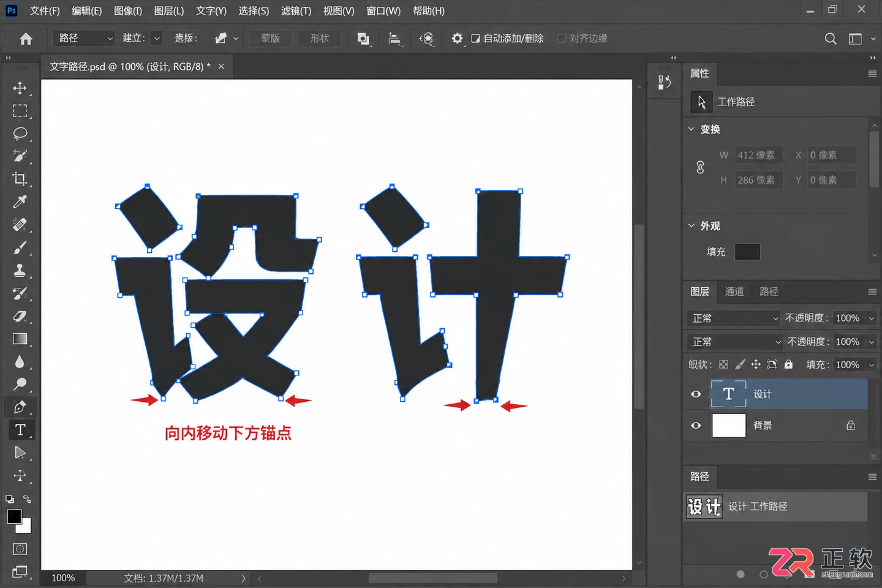The height and width of the screenshot is (588, 882).
Task: Select the Eyedropper tool
Action: click(20, 202)
